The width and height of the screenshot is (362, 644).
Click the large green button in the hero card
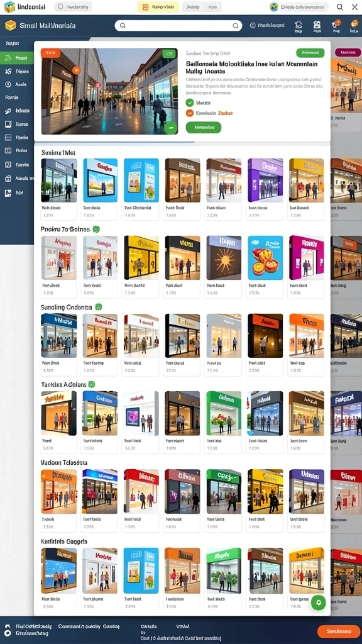pos(203,127)
